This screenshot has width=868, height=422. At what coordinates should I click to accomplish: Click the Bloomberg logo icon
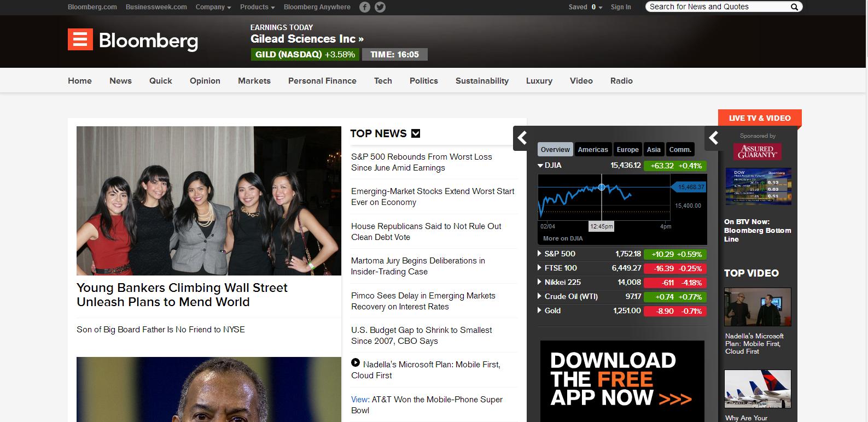tap(80, 39)
